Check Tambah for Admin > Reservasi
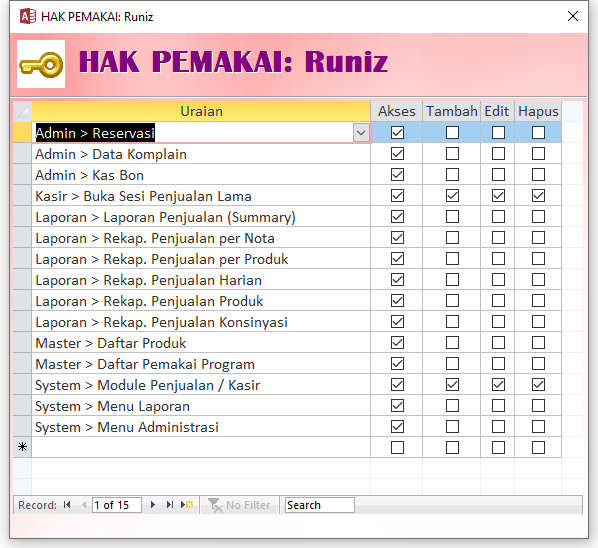This screenshot has height=548, width=598. click(x=452, y=133)
